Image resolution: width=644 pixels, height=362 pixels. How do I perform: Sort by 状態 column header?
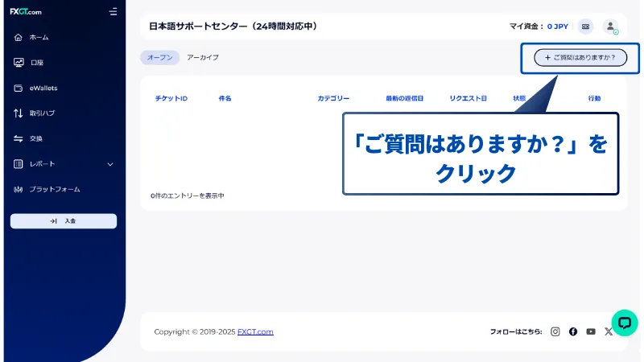519,98
